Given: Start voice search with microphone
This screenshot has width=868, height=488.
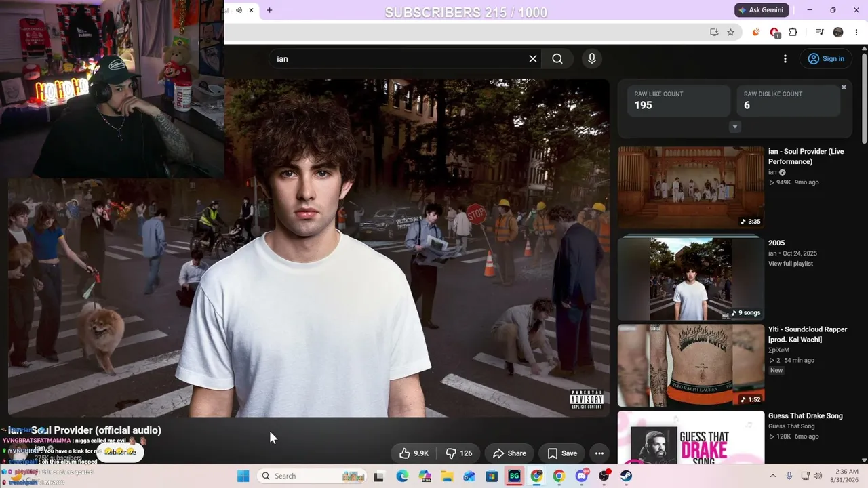Looking at the screenshot, I should pyautogui.click(x=592, y=59).
